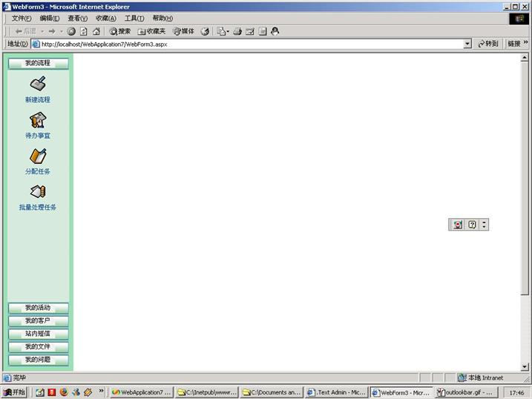532x399 pixels.
Task: Click the 新建流程 link text
Action: (x=38, y=99)
